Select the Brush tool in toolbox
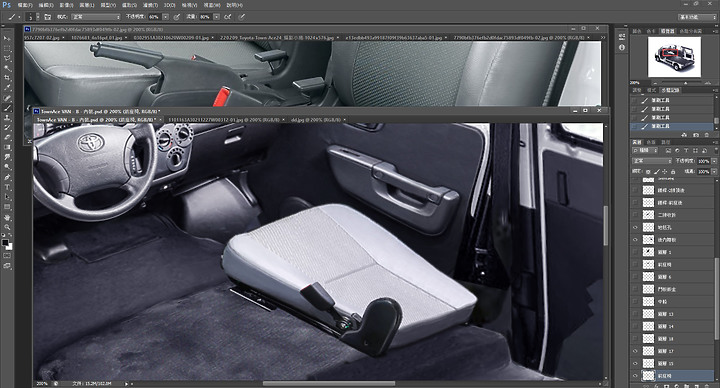720x388 pixels. tap(7, 108)
